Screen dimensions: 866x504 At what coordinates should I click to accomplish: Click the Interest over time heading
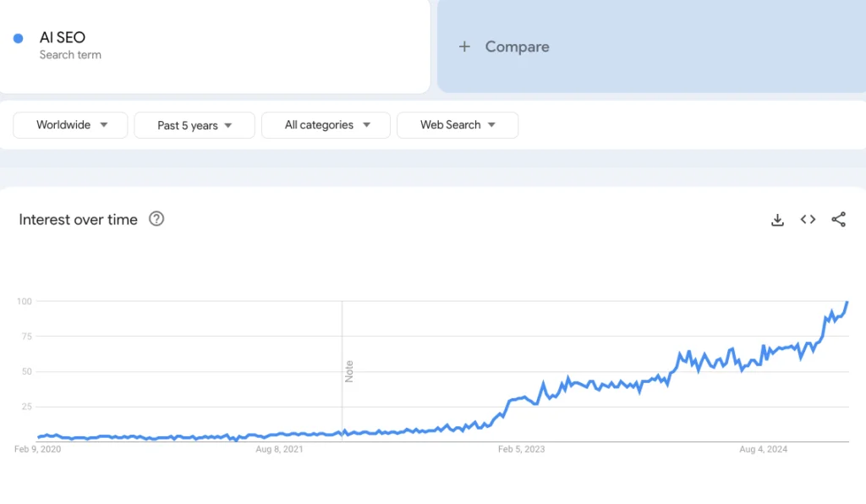78,219
